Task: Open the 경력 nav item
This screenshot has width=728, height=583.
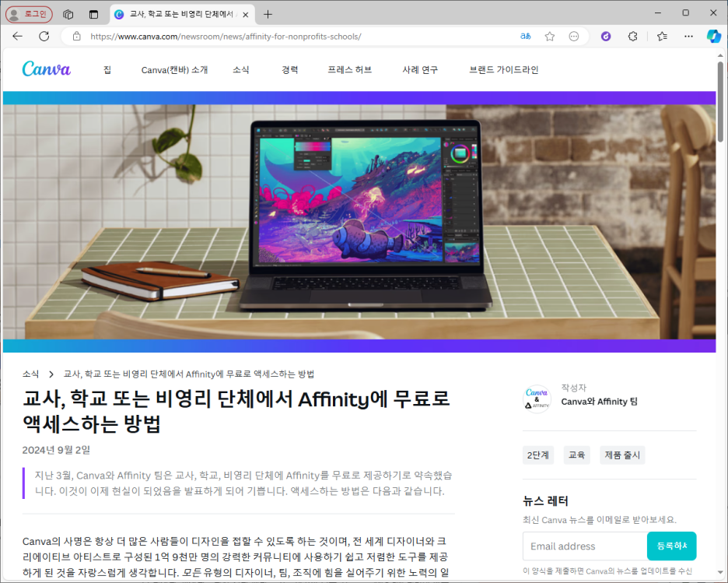Action: tap(289, 70)
